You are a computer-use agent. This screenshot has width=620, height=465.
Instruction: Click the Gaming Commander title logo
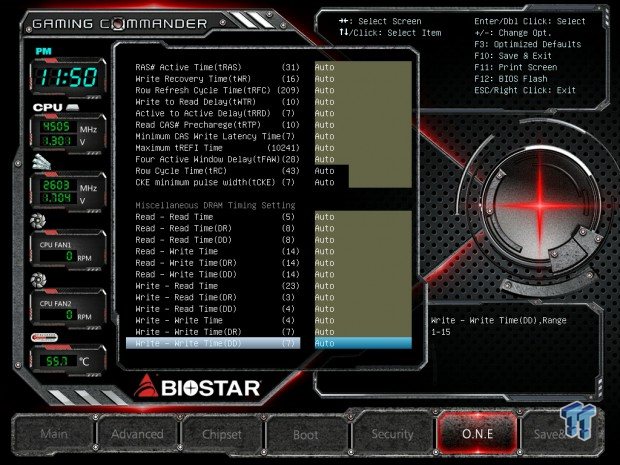click(x=119, y=24)
